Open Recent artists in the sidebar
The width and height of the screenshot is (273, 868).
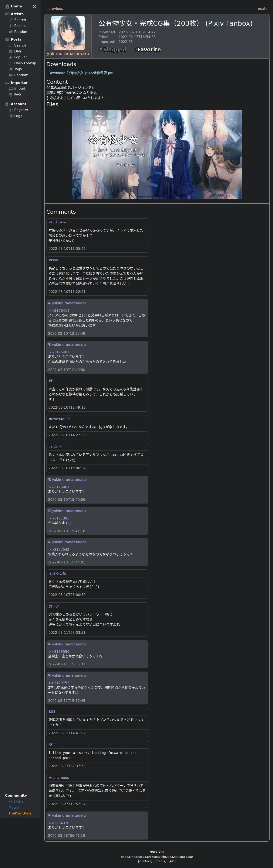coord(20,26)
